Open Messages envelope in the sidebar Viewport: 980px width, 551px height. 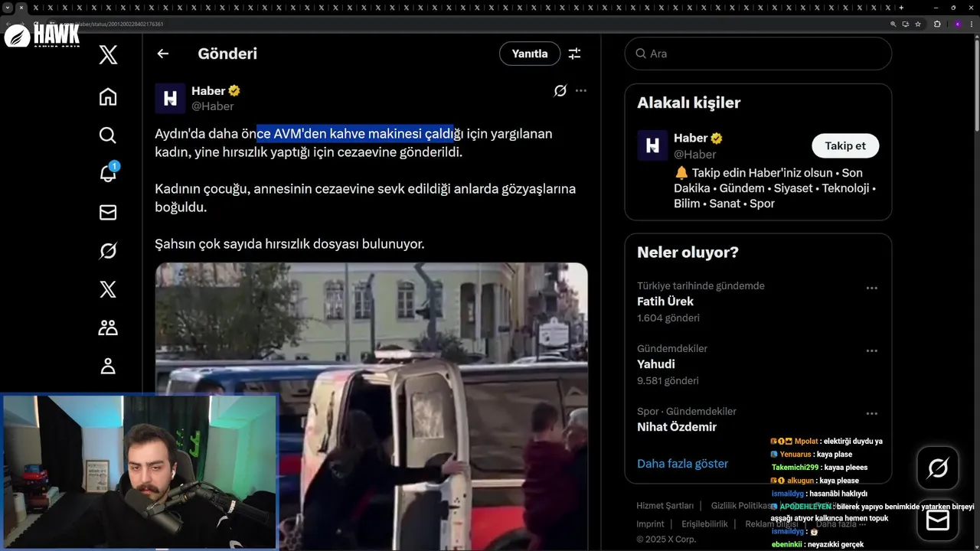coord(108,213)
